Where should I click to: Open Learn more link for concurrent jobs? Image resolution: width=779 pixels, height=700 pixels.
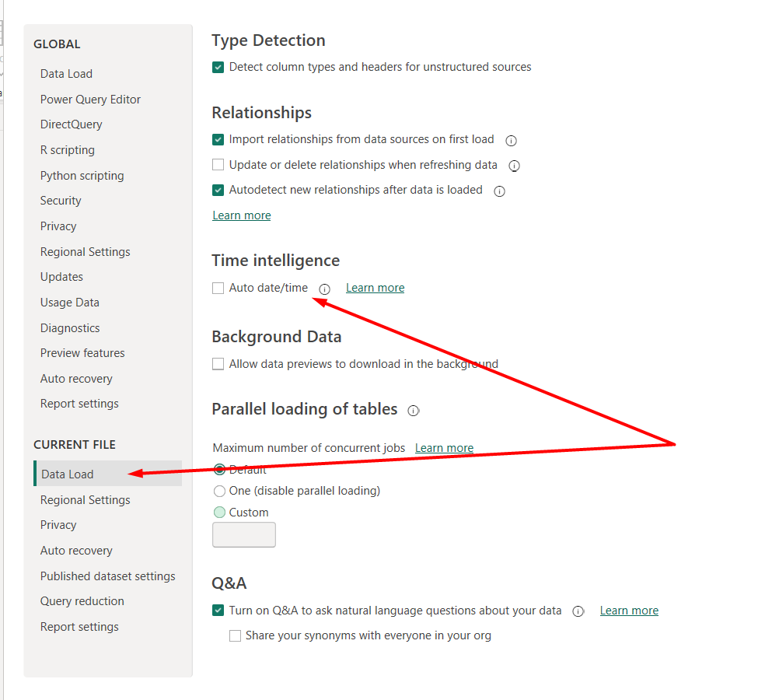pyautogui.click(x=444, y=448)
